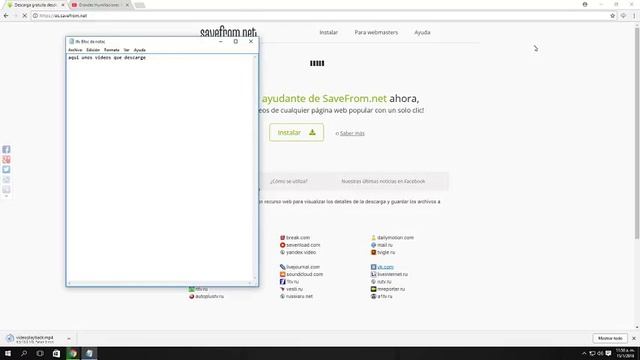Screen dimensions: 640x360
Task: Click the Facebook share icon in left sidebar
Action: pyautogui.click(x=6, y=149)
